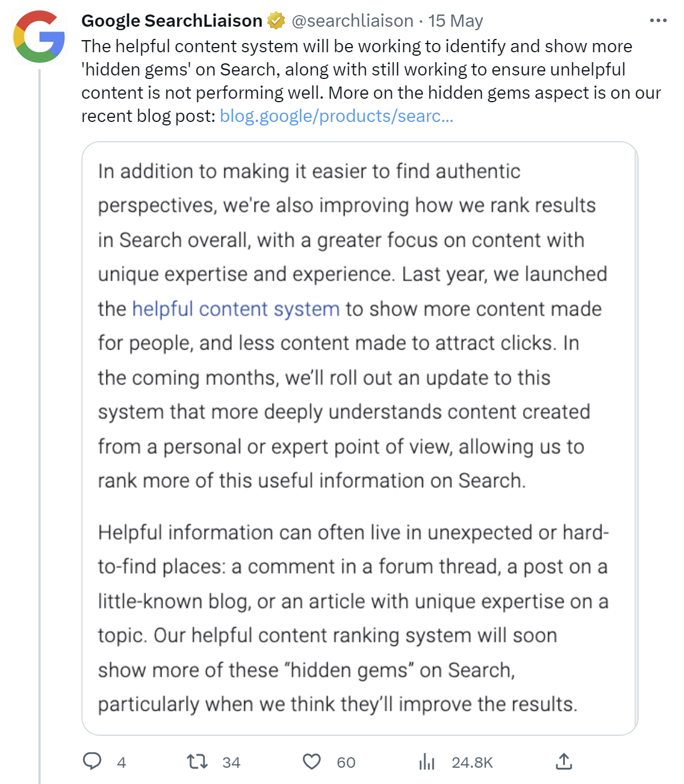Share the tweet using the upload arrow icon
Screen dimensions: 684x784
pyautogui.click(x=564, y=761)
